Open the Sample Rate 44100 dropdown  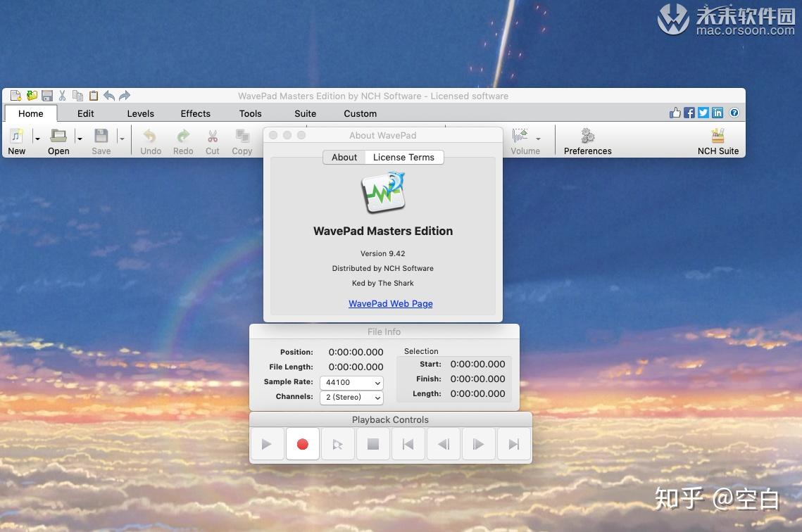pos(351,382)
